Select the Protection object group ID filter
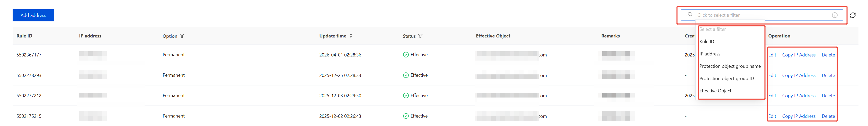Screen dimensions: 868x126 coord(727,78)
